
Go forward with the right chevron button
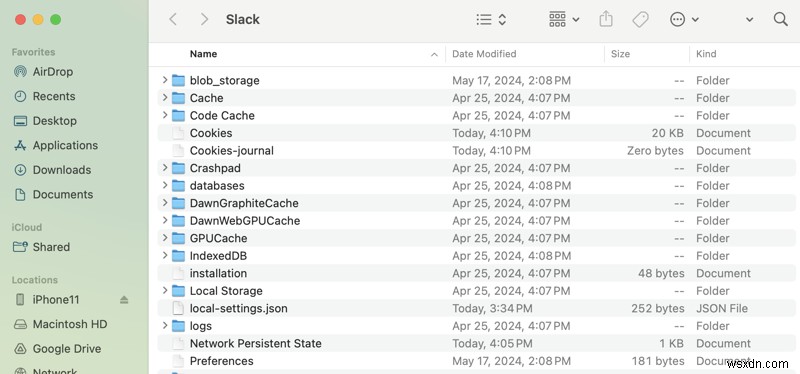205,19
